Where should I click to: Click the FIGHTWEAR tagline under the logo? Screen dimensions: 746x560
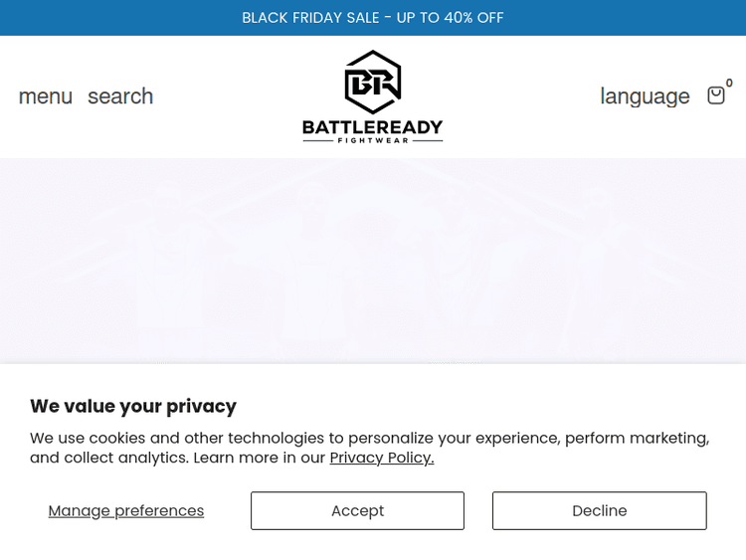click(373, 140)
